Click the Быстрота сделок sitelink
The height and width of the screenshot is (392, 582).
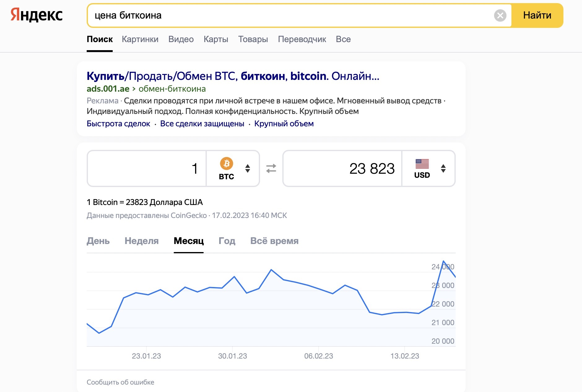coord(118,124)
